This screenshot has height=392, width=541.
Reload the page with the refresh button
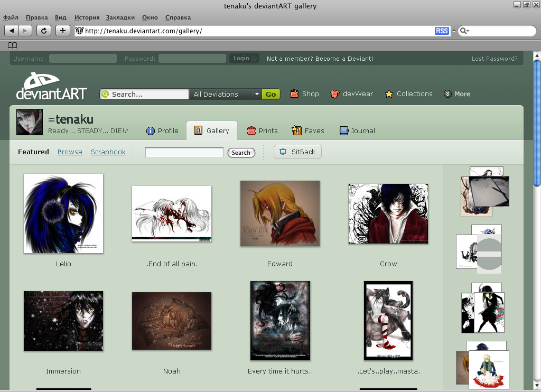point(44,31)
